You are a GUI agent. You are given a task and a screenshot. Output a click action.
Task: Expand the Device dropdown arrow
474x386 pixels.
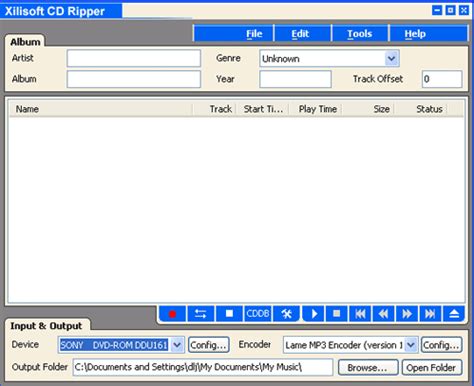pyautogui.click(x=177, y=345)
